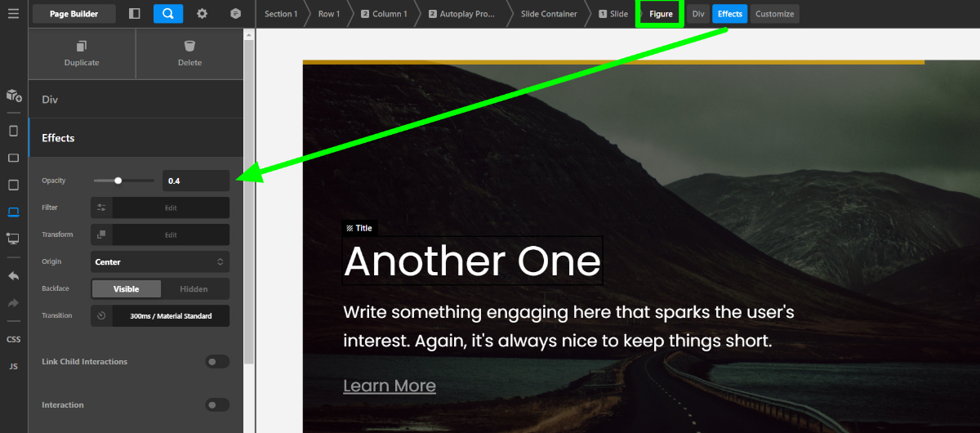Toggle the layout panel icon
Viewport: 980px width, 433px height.
click(x=134, y=13)
